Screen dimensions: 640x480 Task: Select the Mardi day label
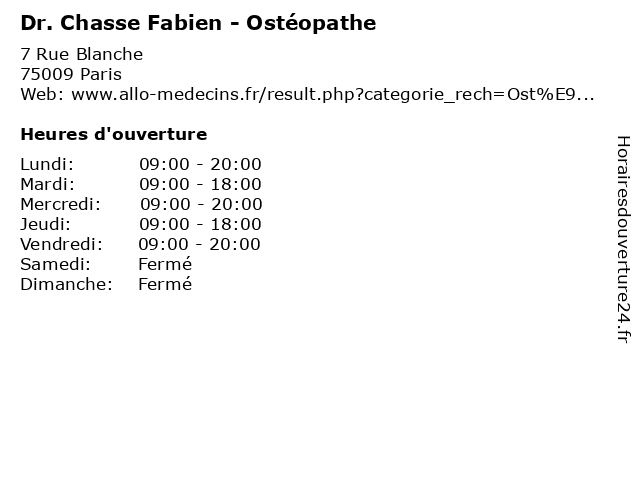click(47, 184)
